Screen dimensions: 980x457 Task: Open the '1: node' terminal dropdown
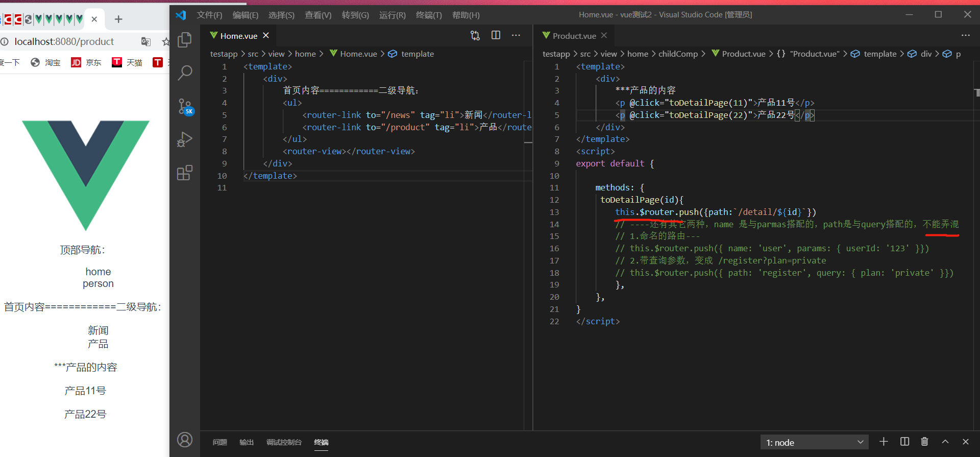pyautogui.click(x=814, y=442)
